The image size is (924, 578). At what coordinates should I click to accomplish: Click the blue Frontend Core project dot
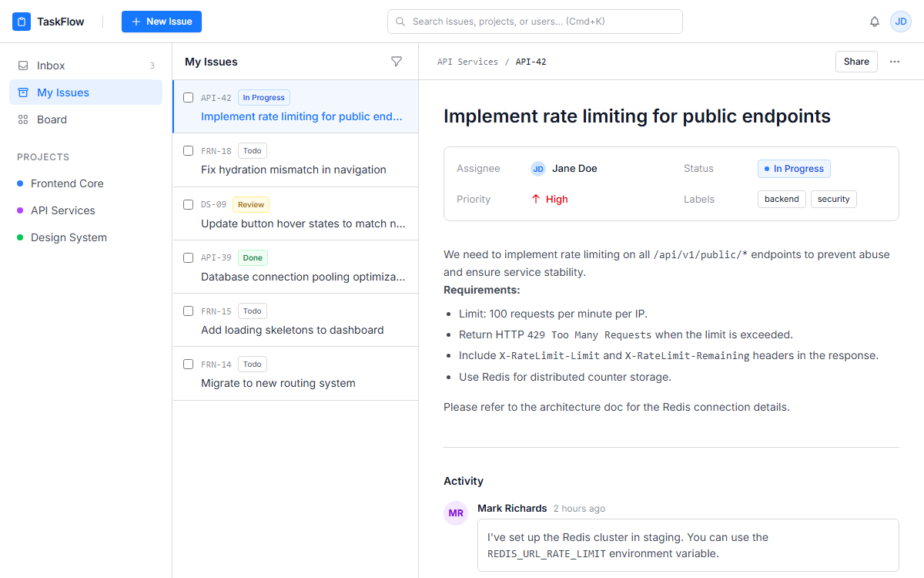pos(20,183)
